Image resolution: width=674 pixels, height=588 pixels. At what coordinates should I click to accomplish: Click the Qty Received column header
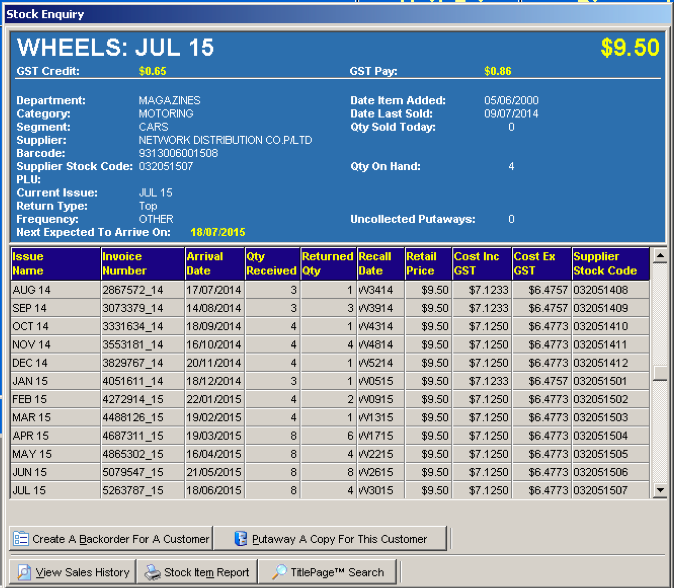point(271,264)
